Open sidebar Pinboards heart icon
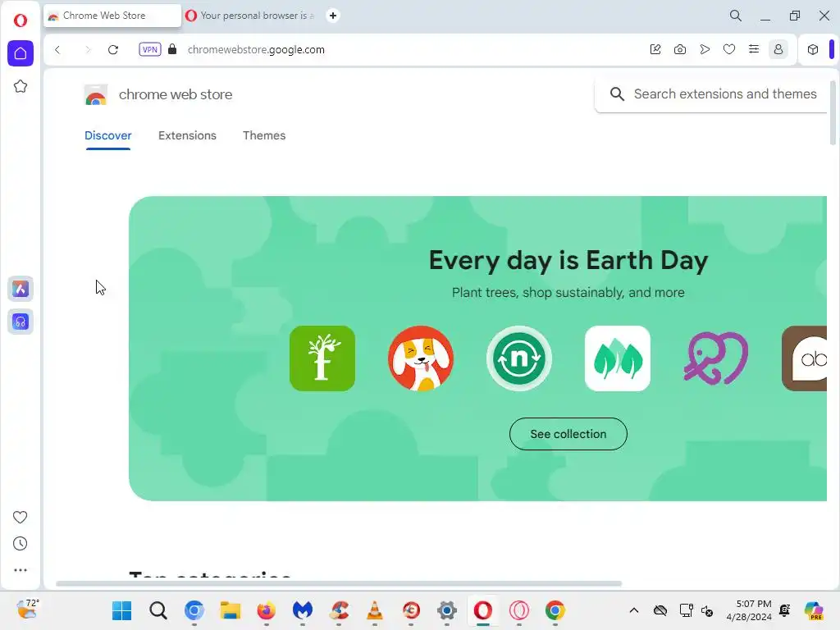This screenshot has width=840, height=630. [x=21, y=517]
